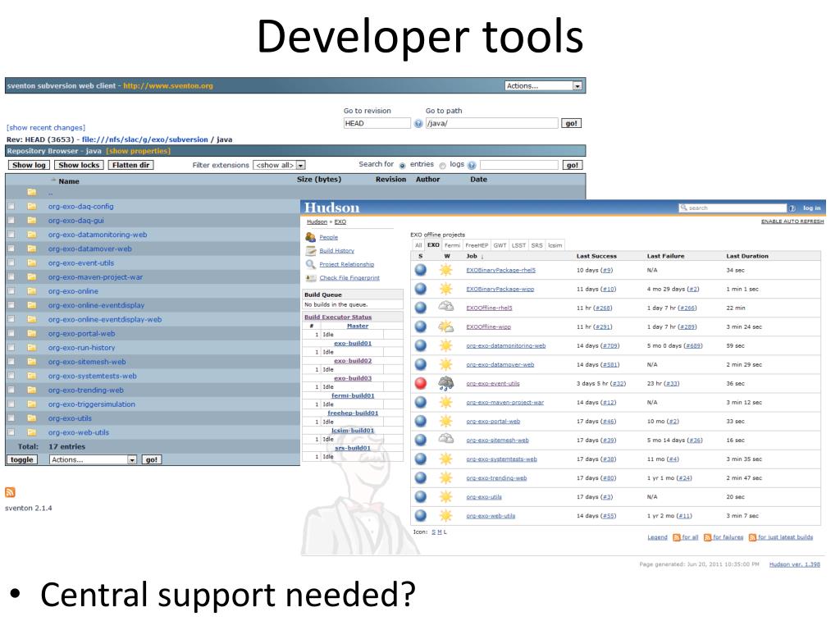Click the toggle button below the file list
Image resolution: width=840 pixels, height=630 pixels.
[22, 459]
